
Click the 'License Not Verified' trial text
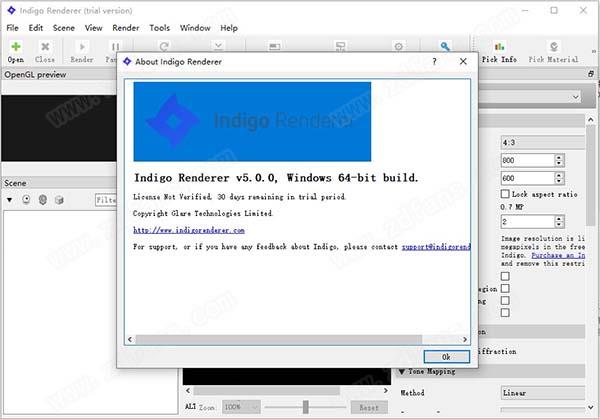click(239, 197)
